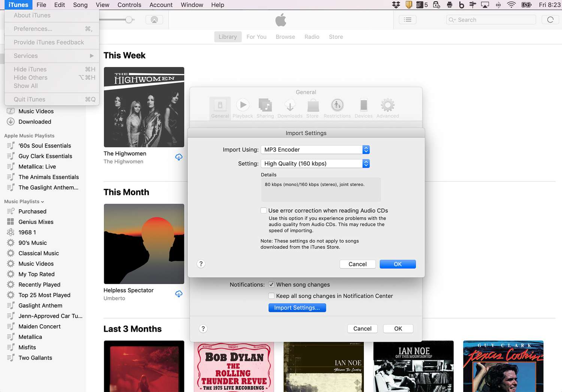This screenshot has height=392, width=562.
Task: Click the Bluetooth icon in menu bar
Action: (x=498, y=5)
